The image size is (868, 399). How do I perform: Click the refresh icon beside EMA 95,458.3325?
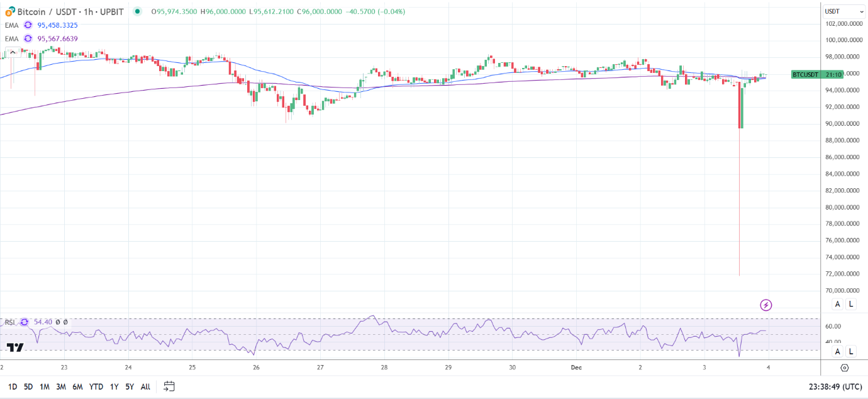point(28,25)
